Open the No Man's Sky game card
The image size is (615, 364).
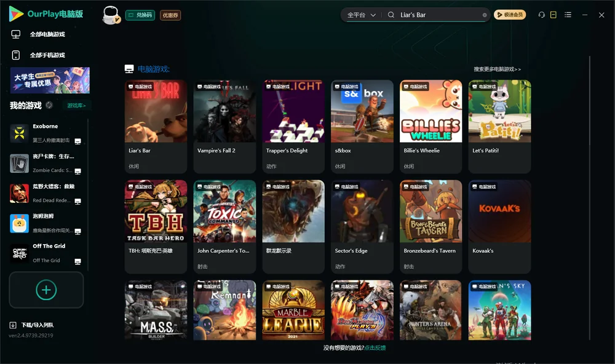coord(499,310)
